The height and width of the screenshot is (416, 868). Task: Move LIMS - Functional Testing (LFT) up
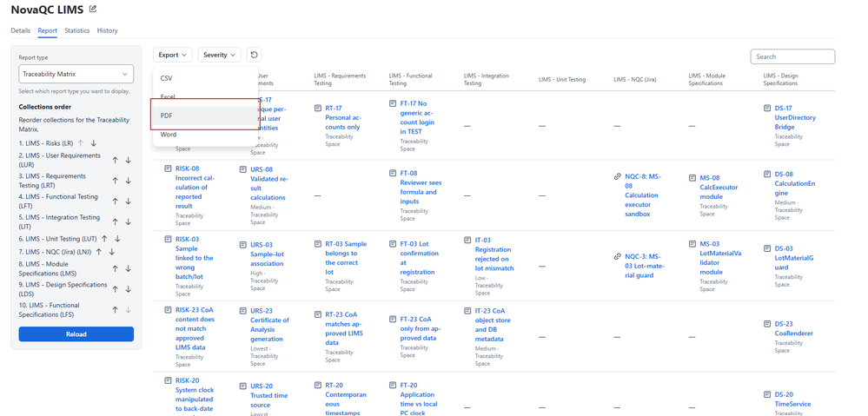click(116, 201)
